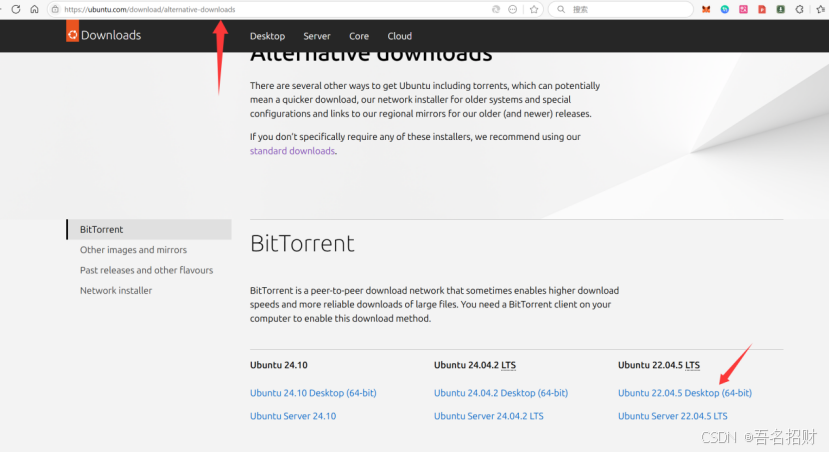Select Other images and mirrors in sidebar
Viewport: 829px width, 453px height.
coord(133,249)
